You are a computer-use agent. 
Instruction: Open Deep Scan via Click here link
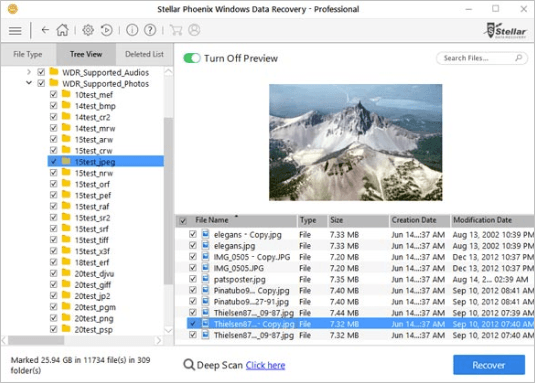click(265, 365)
